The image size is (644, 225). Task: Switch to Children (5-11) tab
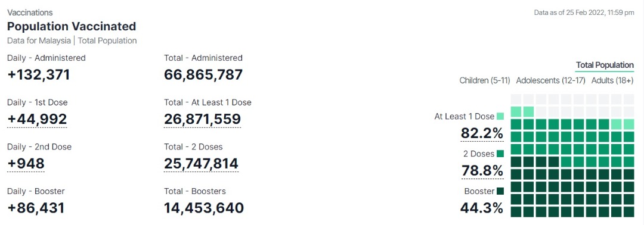tap(485, 81)
